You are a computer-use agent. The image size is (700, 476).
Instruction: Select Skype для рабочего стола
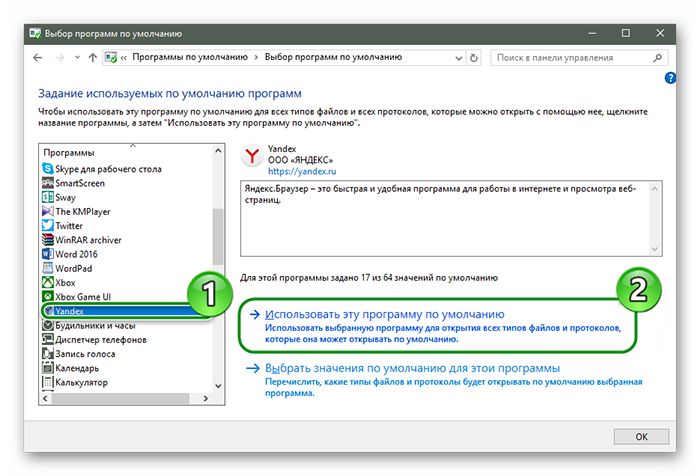coord(108,169)
